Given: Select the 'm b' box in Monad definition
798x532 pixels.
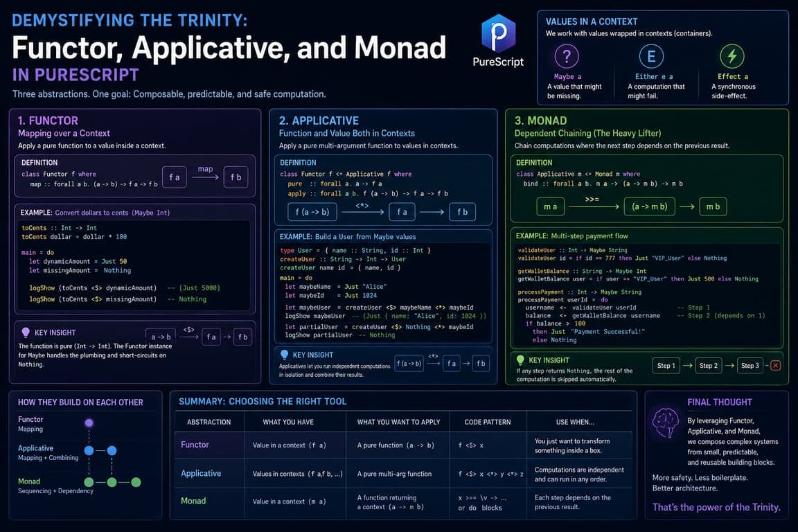Looking at the screenshot, I should pos(713,206).
